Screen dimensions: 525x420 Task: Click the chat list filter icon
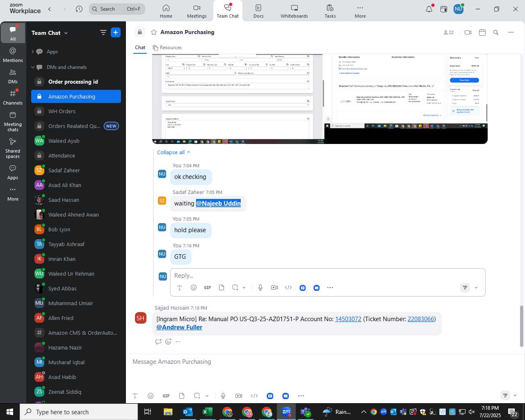pyautogui.click(x=103, y=33)
